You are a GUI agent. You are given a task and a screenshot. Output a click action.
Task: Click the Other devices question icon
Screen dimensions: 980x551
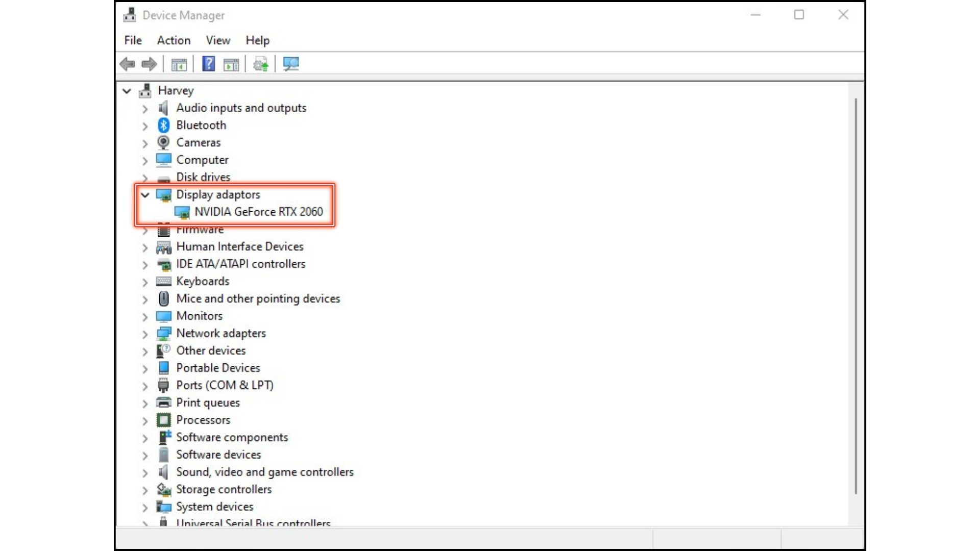pos(163,350)
